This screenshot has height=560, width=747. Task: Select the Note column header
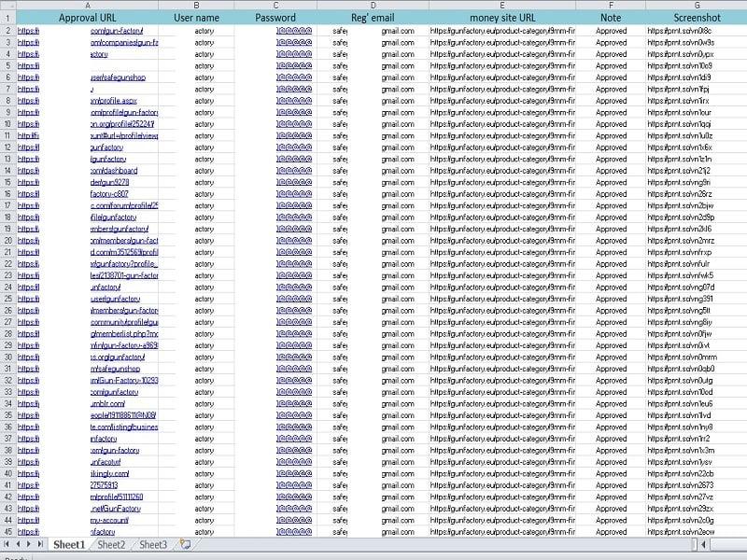click(612, 17)
